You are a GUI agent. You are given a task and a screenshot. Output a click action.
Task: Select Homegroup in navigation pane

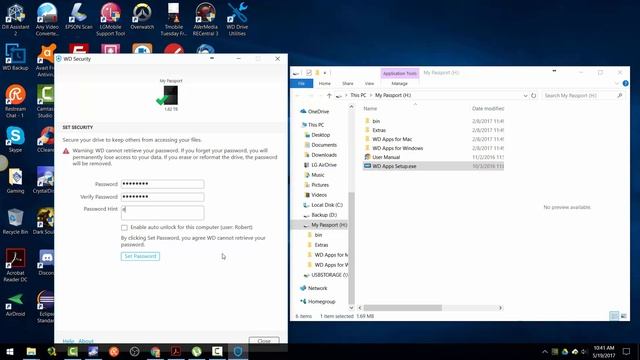(322, 302)
